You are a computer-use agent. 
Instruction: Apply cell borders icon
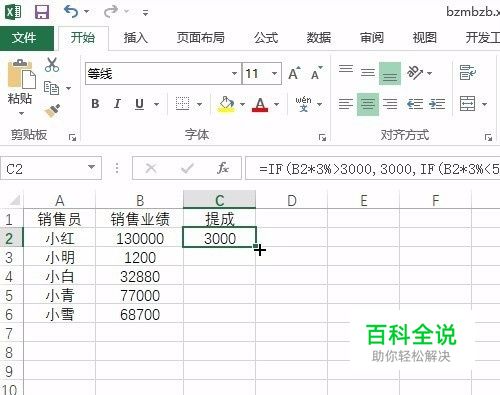coord(183,104)
